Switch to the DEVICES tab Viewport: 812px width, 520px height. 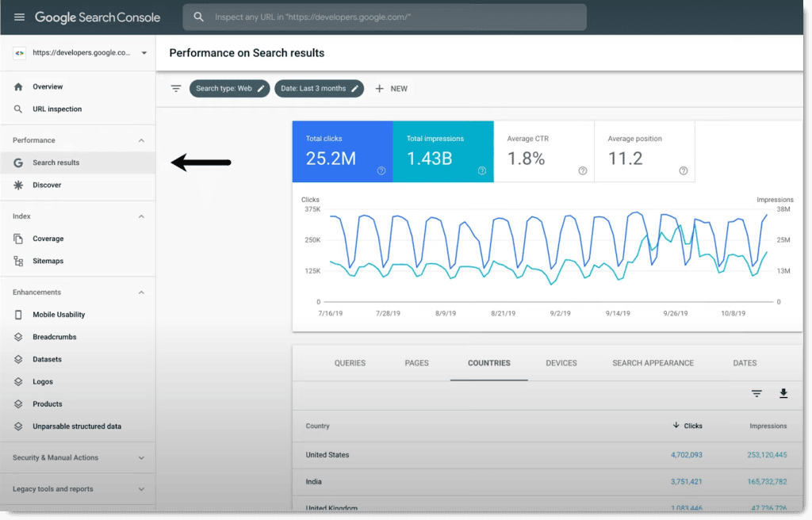point(561,363)
